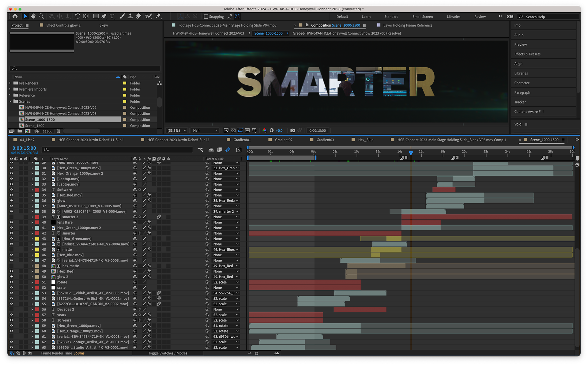Select the Puppet Pin tool
This screenshot has width=588, height=365.
tap(158, 16)
